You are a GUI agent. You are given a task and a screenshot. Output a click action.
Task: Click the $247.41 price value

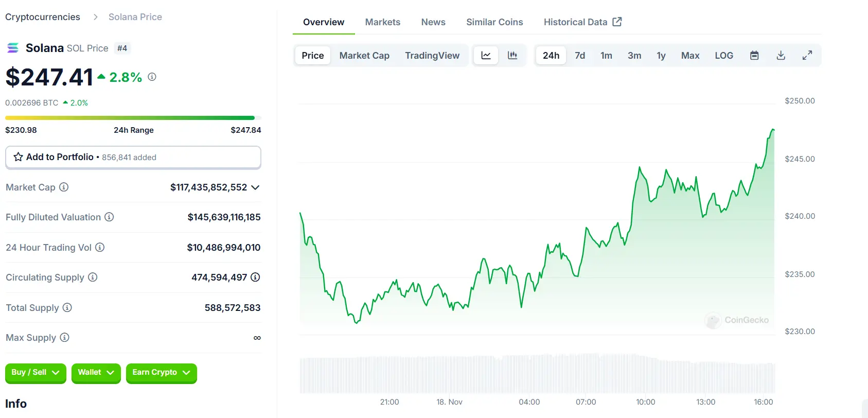[49, 77]
